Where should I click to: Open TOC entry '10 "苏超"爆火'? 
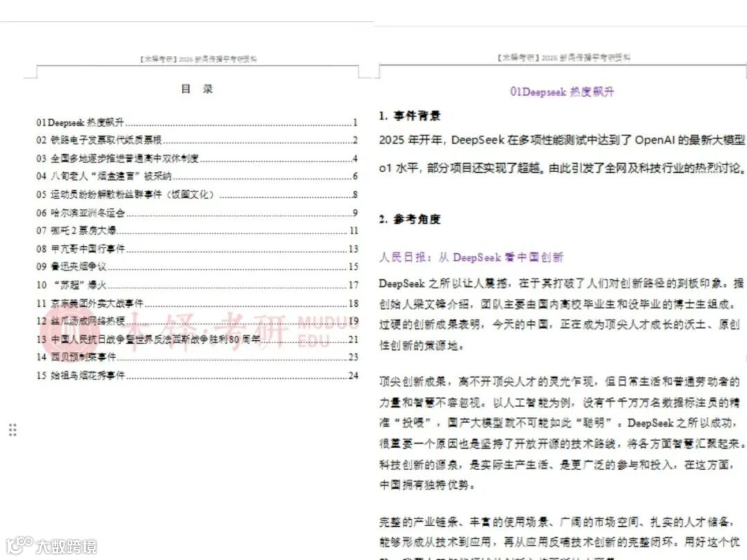[196, 285]
